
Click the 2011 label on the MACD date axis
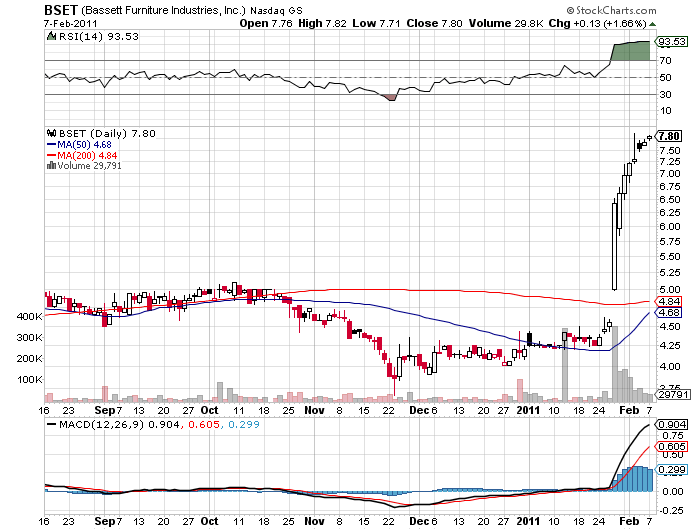coord(529,521)
